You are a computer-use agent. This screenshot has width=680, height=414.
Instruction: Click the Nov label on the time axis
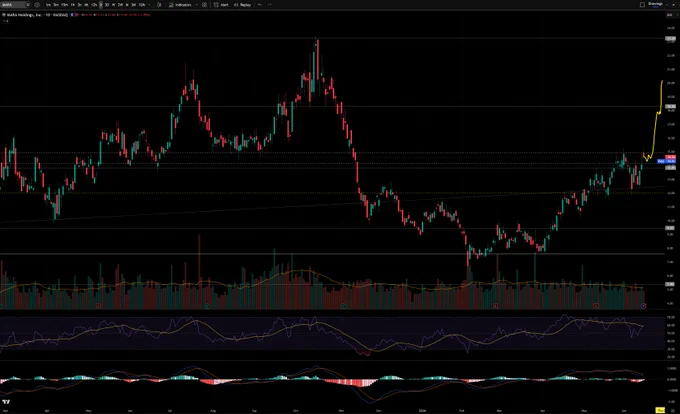(341, 411)
